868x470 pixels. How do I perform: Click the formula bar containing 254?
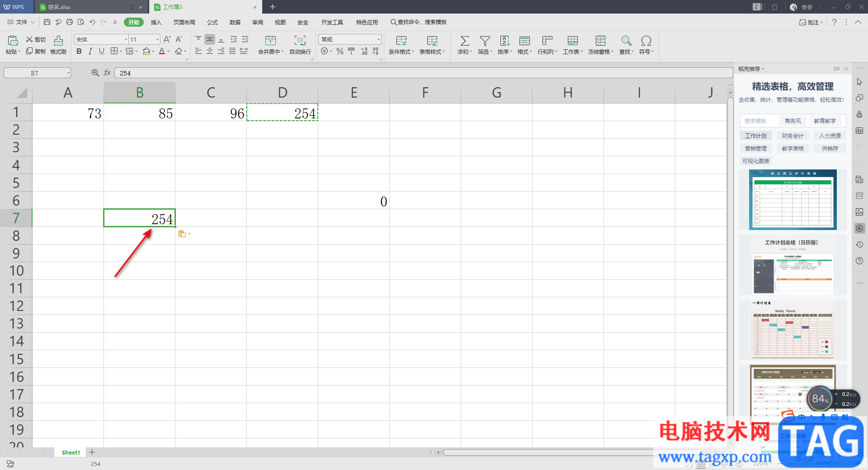click(423, 73)
